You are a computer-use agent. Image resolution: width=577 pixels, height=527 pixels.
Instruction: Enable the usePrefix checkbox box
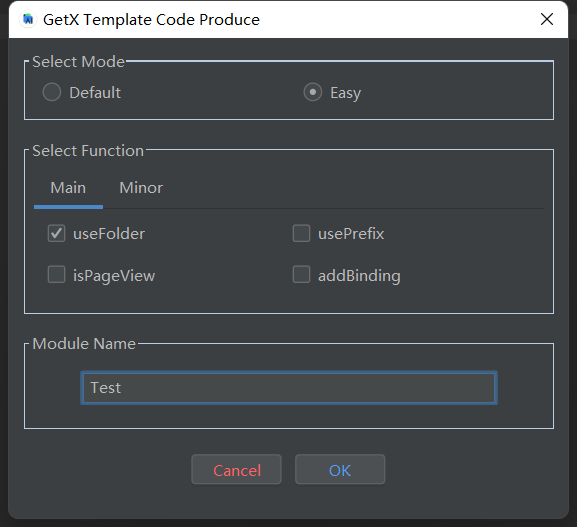tap(301, 233)
